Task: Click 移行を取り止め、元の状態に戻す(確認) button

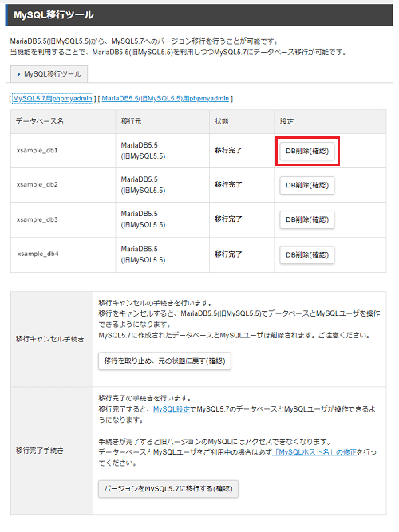Action: (164, 361)
